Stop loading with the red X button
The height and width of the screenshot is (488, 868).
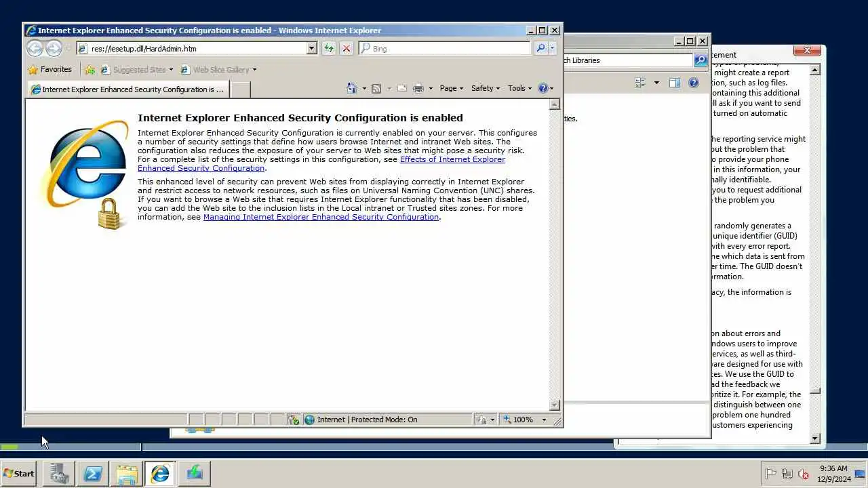point(347,48)
